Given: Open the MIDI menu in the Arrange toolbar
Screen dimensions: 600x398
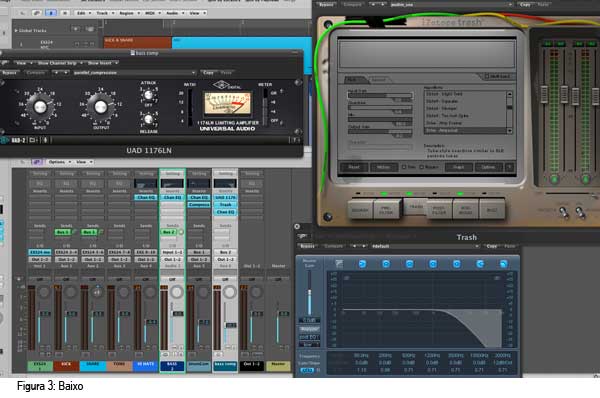Looking at the screenshot, I should (152, 13).
